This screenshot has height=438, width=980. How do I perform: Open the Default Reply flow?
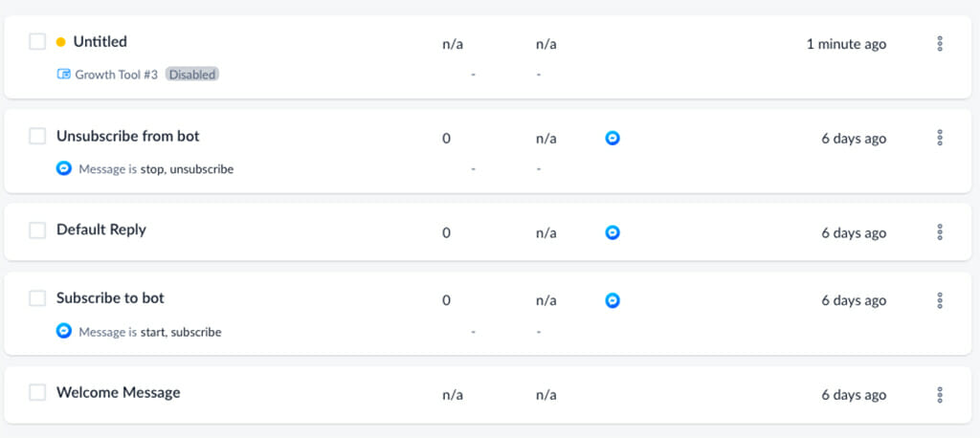click(x=101, y=230)
